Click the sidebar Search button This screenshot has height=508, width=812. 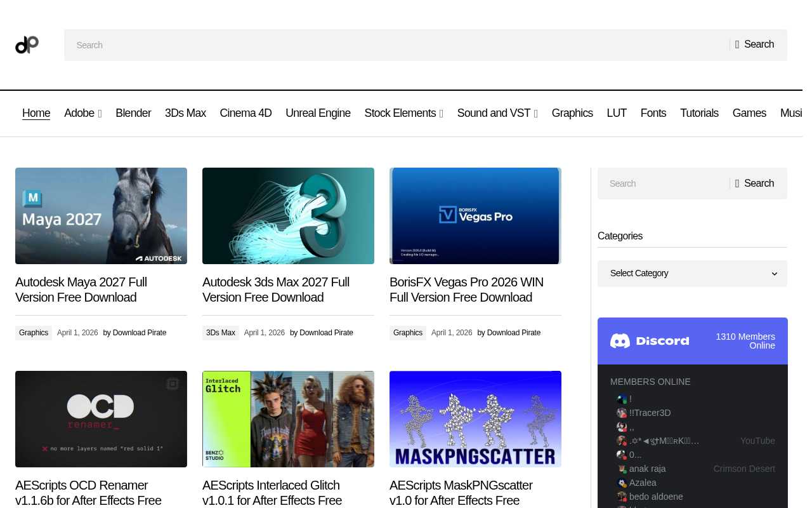tap(755, 184)
